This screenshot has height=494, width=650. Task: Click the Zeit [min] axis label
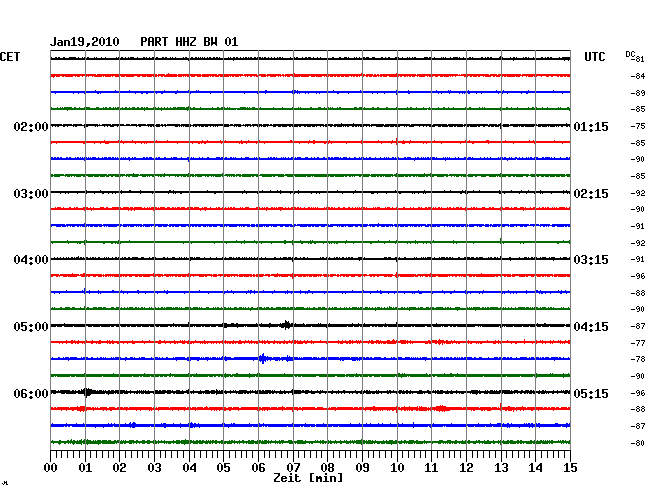307,479
